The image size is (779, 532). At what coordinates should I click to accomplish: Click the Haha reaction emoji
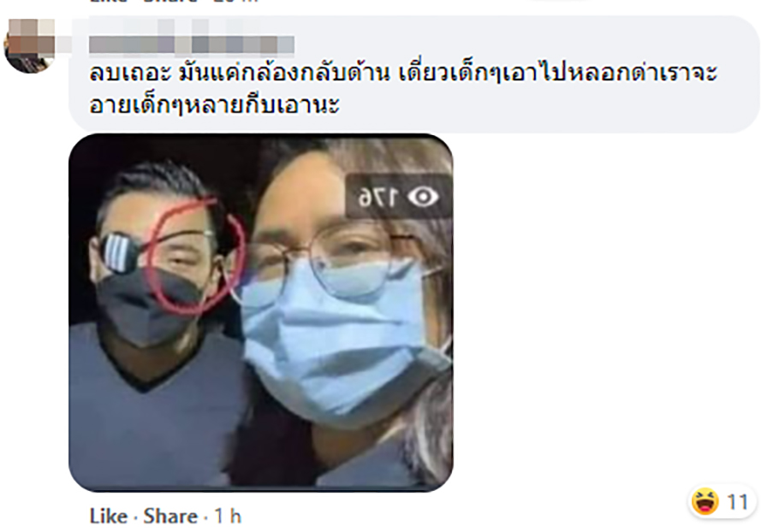[x=705, y=501]
